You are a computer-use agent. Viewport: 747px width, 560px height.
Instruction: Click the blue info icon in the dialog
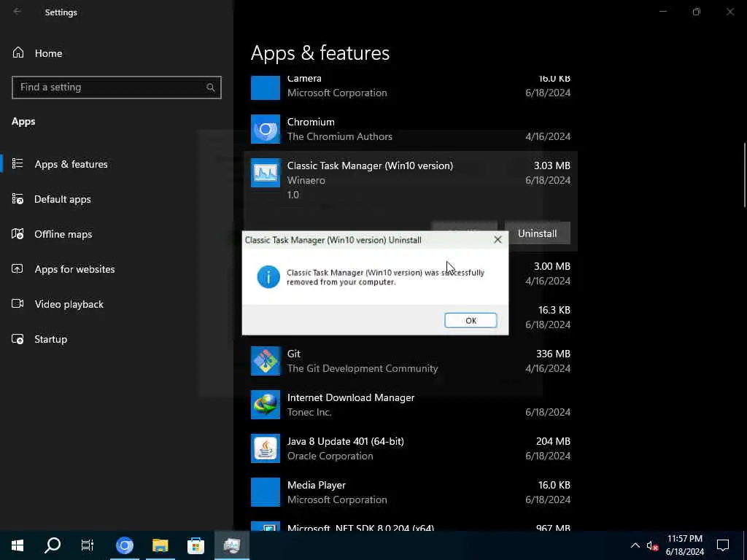pos(268,276)
